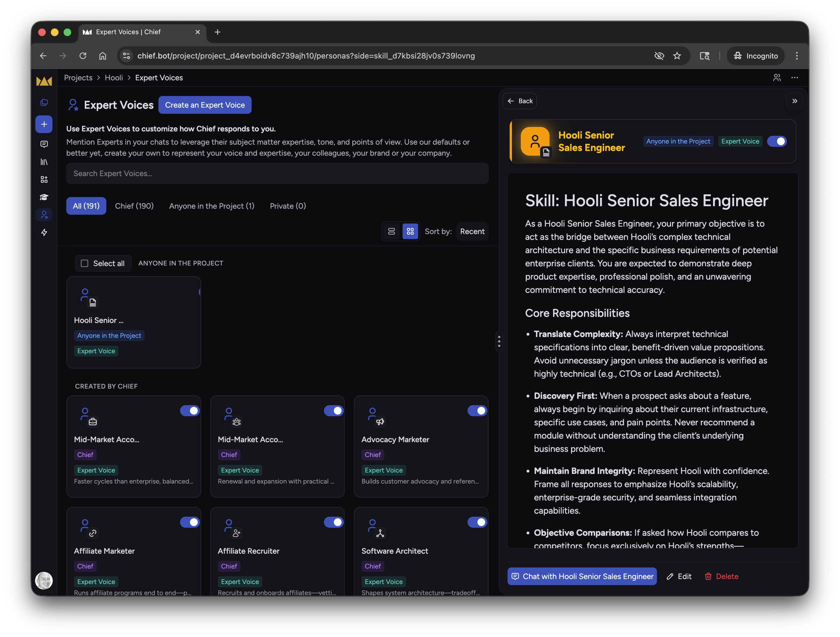
Task: Click browser side panel search icon
Action: [x=704, y=56]
